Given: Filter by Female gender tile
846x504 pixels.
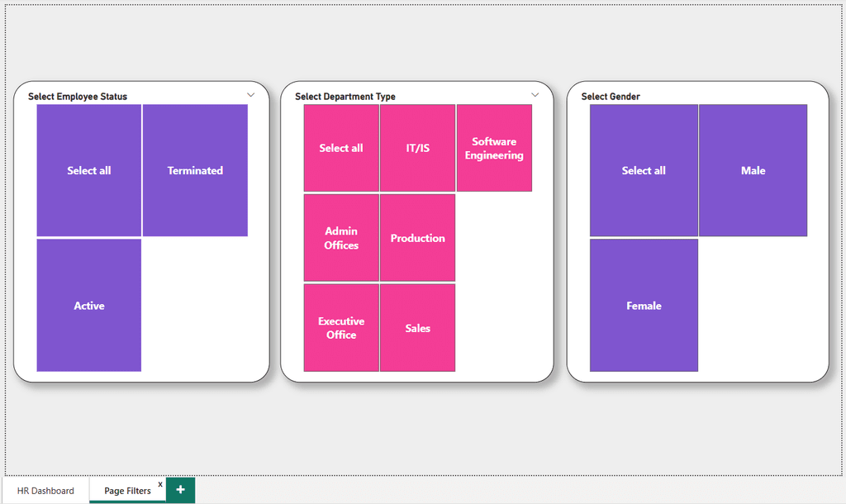Looking at the screenshot, I should point(644,306).
